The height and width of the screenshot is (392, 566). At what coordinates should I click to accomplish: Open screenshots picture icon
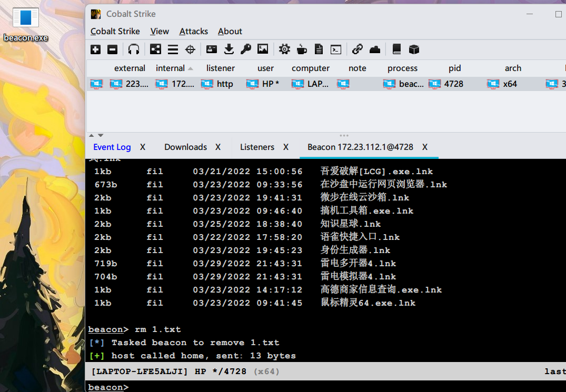click(x=263, y=49)
